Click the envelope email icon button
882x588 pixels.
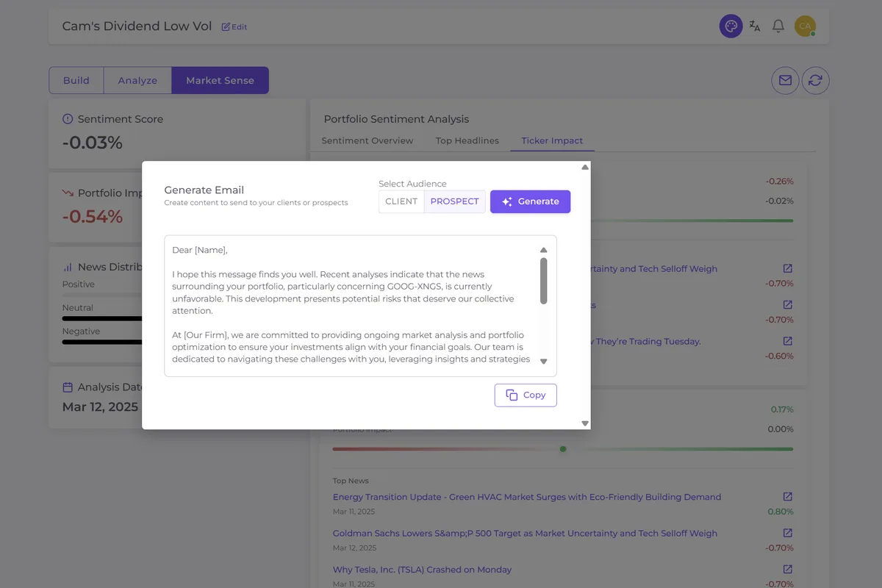point(785,81)
